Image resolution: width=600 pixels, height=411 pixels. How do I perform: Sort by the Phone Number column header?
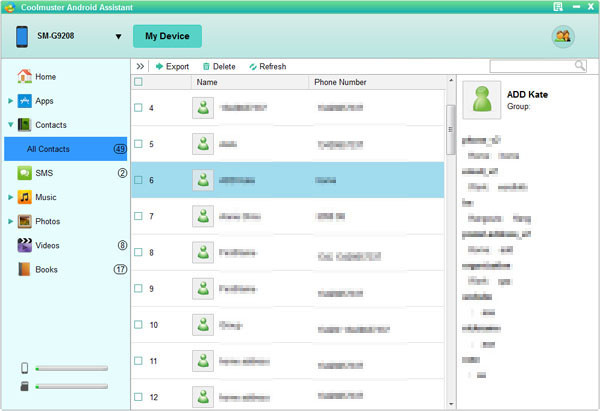point(377,82)
